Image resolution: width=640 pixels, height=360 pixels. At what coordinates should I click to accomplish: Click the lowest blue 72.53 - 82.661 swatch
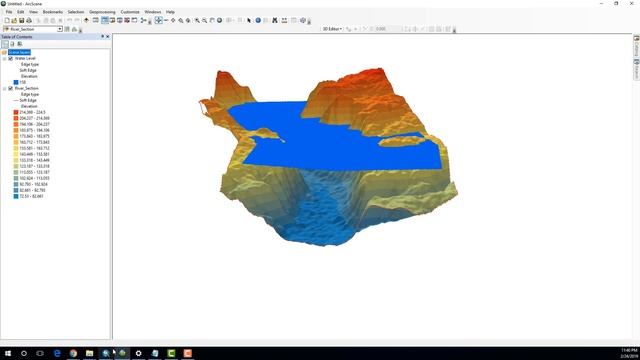[x=16, y=196]
